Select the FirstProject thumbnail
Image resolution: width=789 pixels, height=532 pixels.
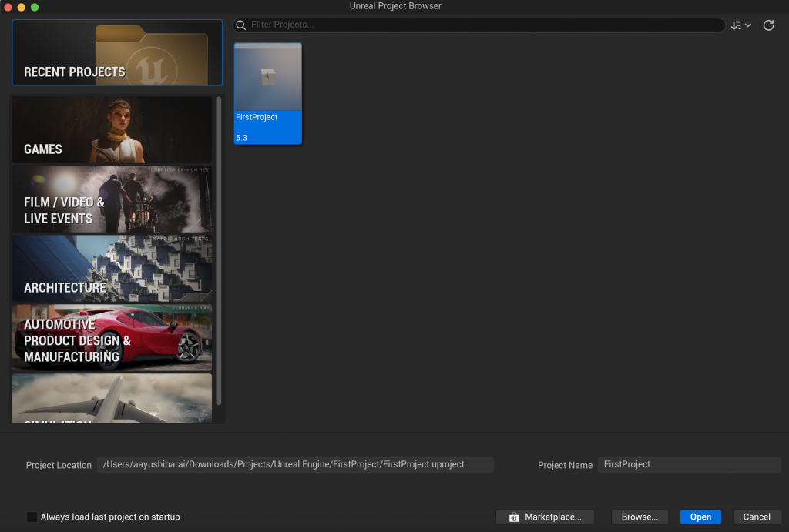pos(267,77)
